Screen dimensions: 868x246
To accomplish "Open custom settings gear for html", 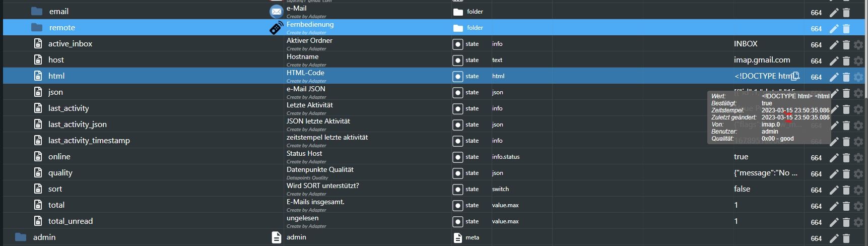I will pos(858,77).
